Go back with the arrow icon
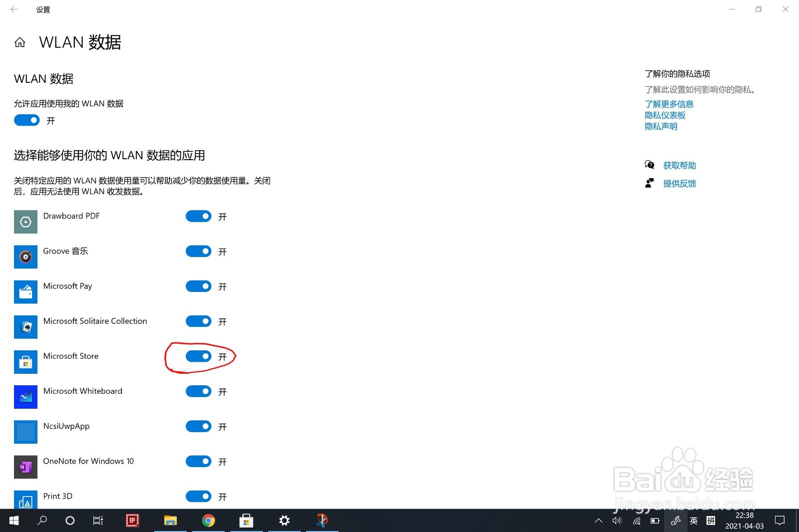 click(x=14, y=9)
